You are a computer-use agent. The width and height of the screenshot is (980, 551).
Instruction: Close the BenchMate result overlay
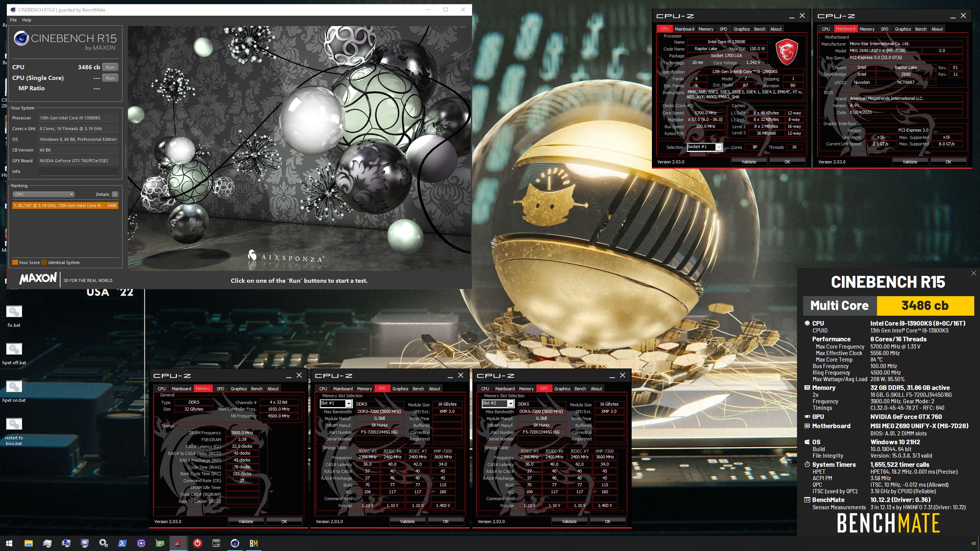(x=973, y=273)
